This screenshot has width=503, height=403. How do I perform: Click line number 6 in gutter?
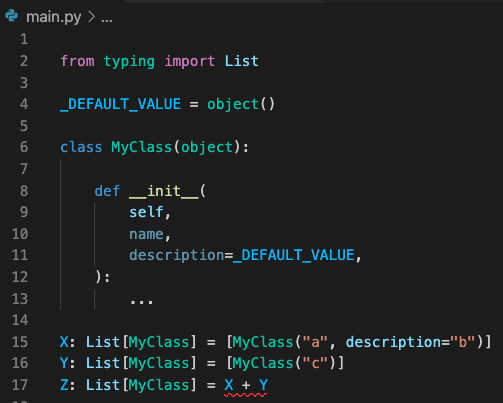[24, 147]
